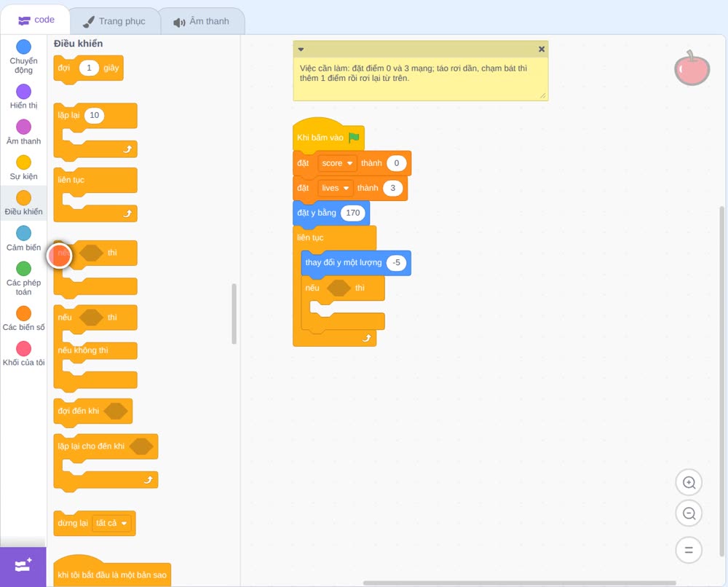
Task: Select the Các biến số category circle
Action: [x=24, y=313]
